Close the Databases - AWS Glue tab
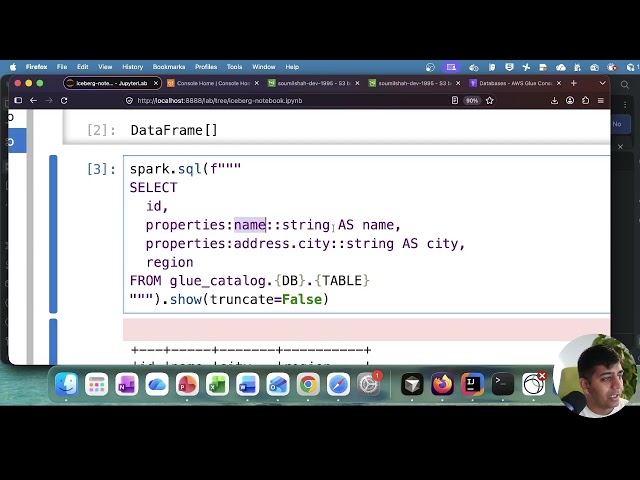 click(x=559, y=83)
